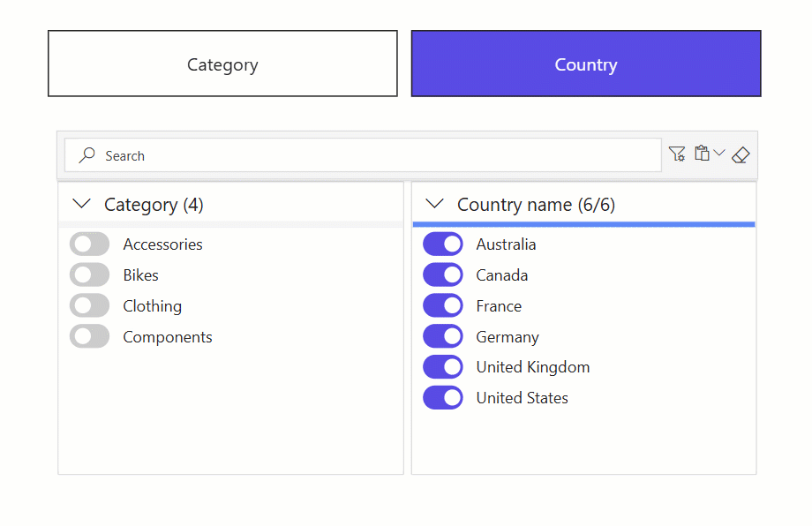
Task: Switch on the Clothing toggle
Action: click(x=89, y=306)
